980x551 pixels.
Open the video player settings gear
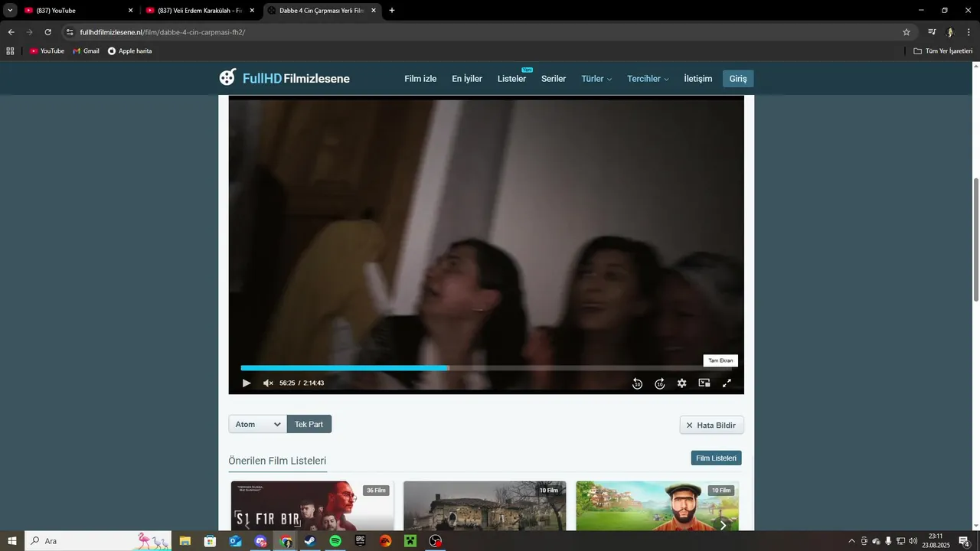pos(681,383)
